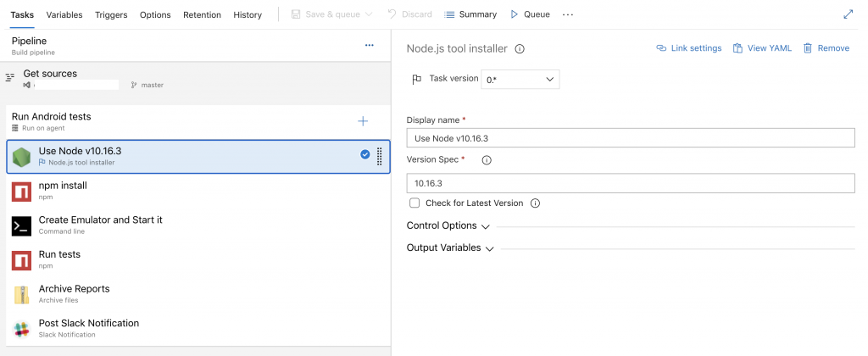868x356 pixels.
Task: Remove the selected task
Action: click(826, 48)
